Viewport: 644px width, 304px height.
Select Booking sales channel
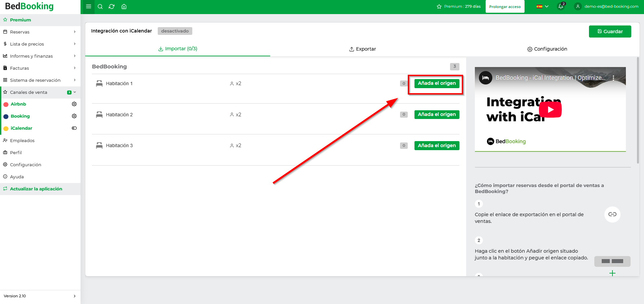coord(20,116)
